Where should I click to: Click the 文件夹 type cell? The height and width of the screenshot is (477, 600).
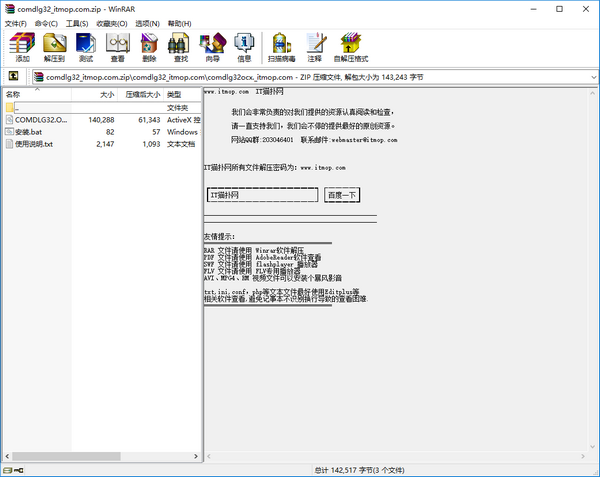coord(177,107)
